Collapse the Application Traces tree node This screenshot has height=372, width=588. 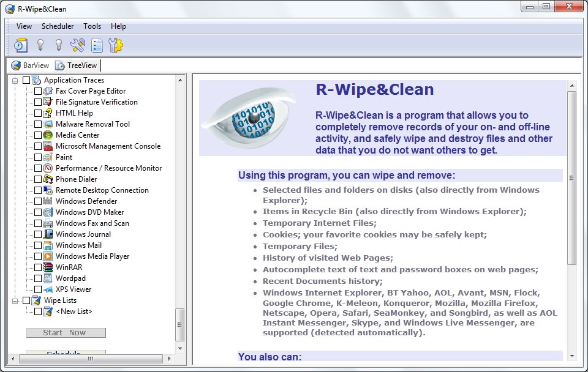[x=15, y=80]
